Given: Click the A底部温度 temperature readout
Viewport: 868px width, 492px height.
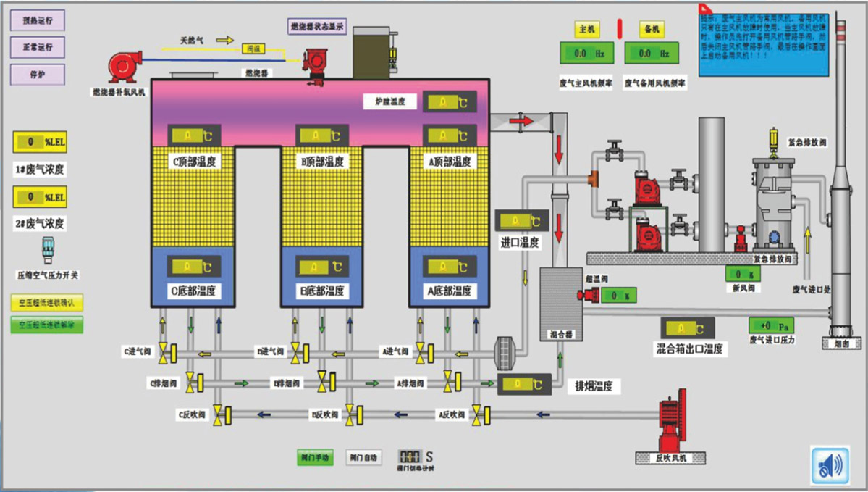Looking at the screenshot, I should [450, 267].
